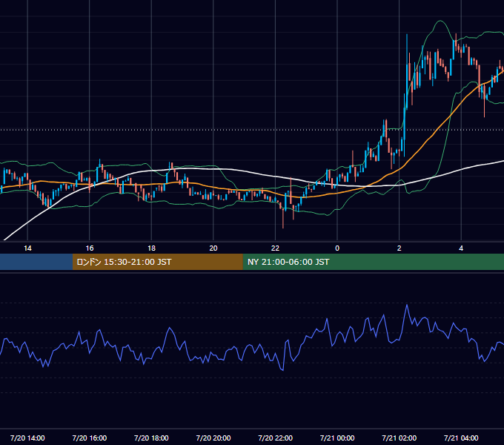The width and height of the screenshot is (504, 445).
Task: Click the long red wick low after 22:00
Action: click(x=283, y=219)
